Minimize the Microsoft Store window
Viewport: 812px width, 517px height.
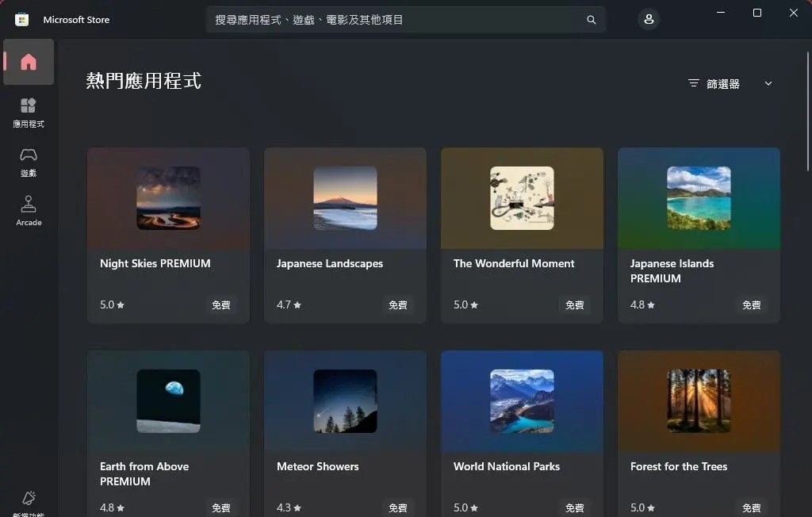click(x=720, y=13)
